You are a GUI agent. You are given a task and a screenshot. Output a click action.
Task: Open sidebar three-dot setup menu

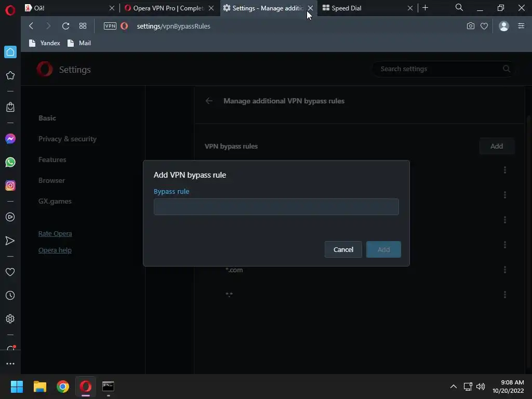tap(10, 364)
